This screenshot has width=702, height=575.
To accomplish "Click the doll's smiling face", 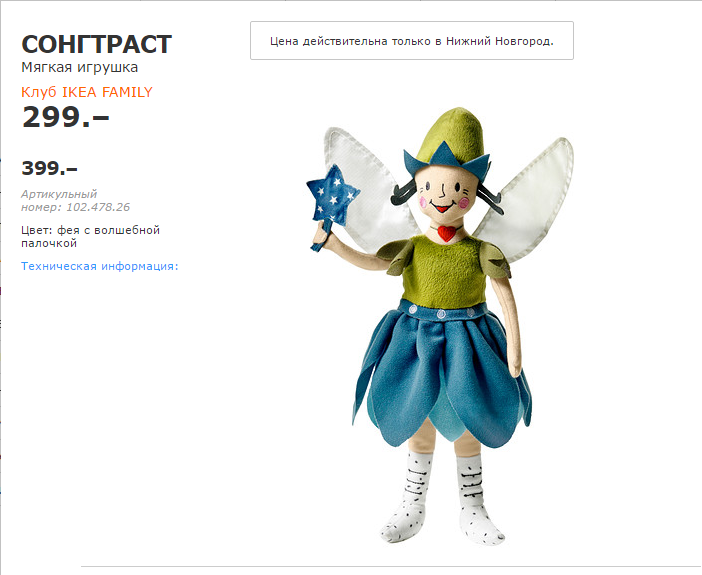I will [x=443, y=195].
